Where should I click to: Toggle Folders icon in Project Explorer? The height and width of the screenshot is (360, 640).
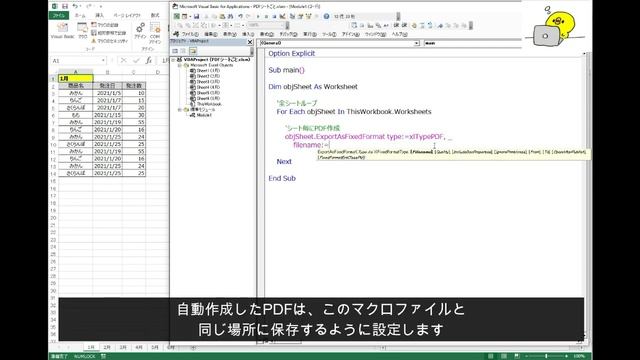(193, 51)
